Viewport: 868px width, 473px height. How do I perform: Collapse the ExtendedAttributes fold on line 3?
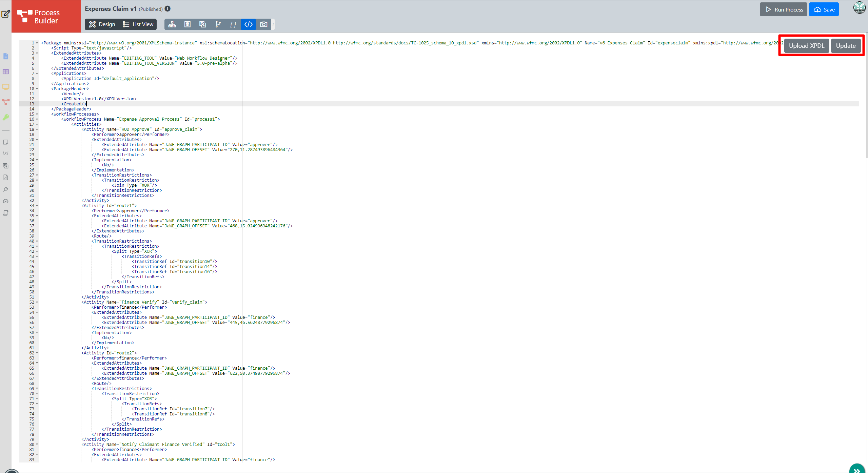point(37,53)
